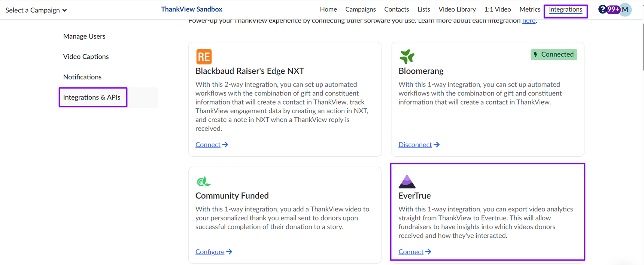
Task: Click Connect under Blackbaud Raiser's Edge NXT
Action: click(x=208, y=145)
